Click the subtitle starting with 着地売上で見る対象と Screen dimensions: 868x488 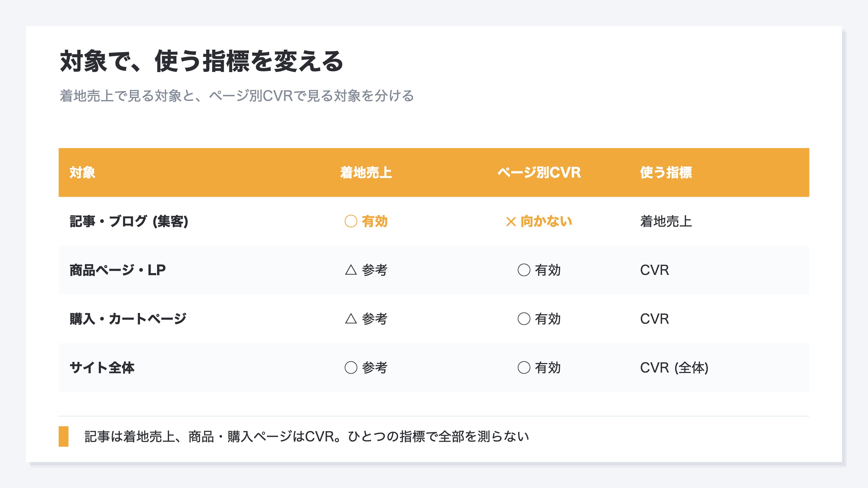point(237,96)
